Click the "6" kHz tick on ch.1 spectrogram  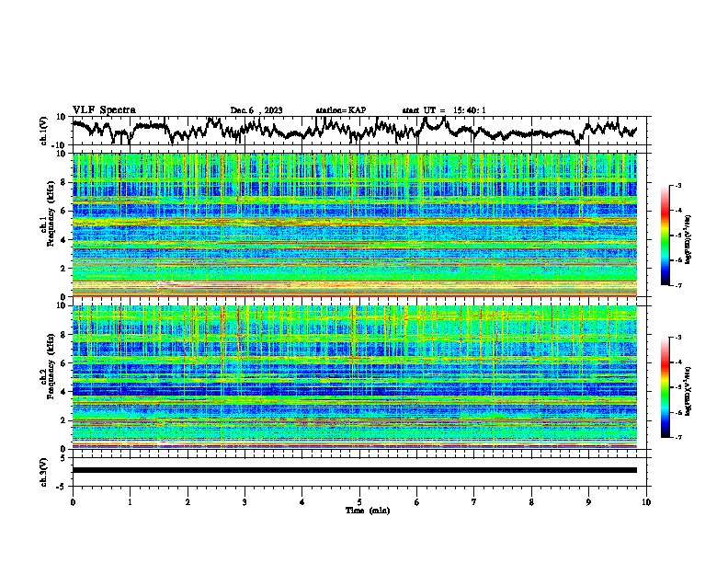[64, 211]
